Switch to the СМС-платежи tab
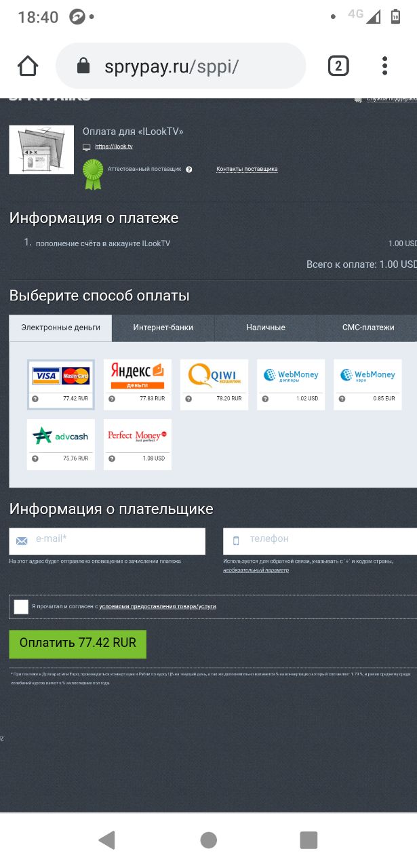 (368, 328)
